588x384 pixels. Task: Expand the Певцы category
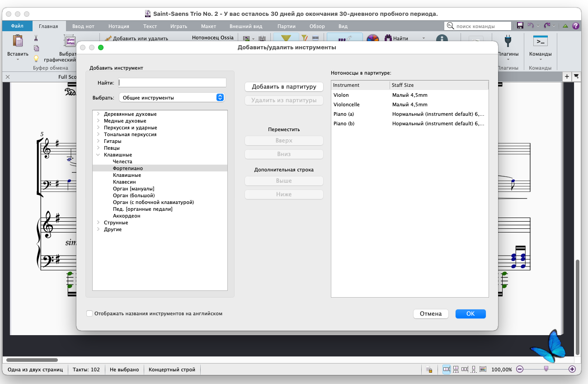tap(98, 148)
